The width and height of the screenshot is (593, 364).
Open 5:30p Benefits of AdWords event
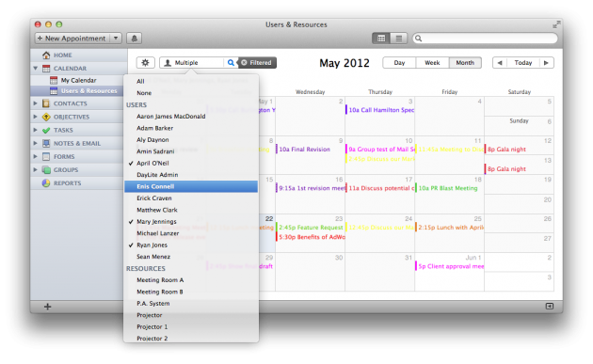coord(311,237)
